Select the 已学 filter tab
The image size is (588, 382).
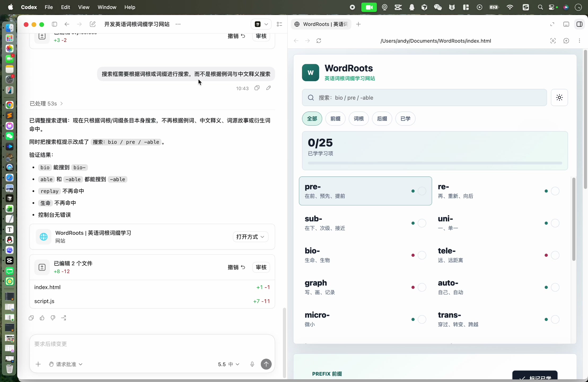click(x=405, y=119)
